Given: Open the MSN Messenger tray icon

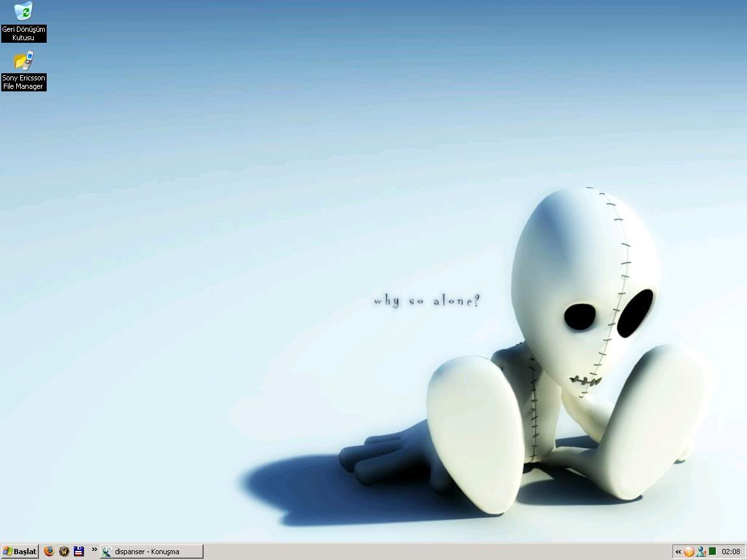Looking at the screenshot, I should 701,552.
